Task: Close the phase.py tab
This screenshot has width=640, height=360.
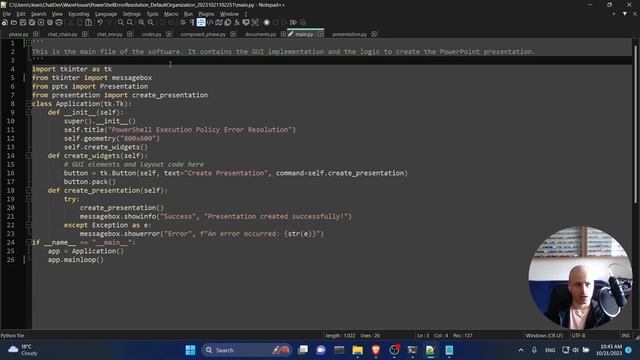Action: (x=36, y=34)
